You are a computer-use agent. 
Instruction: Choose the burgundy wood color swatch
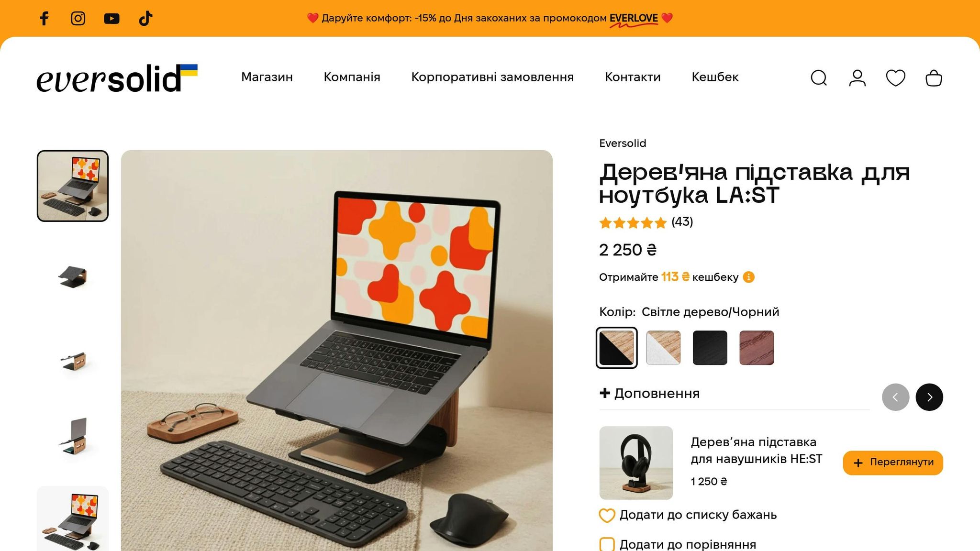(757, 348)
